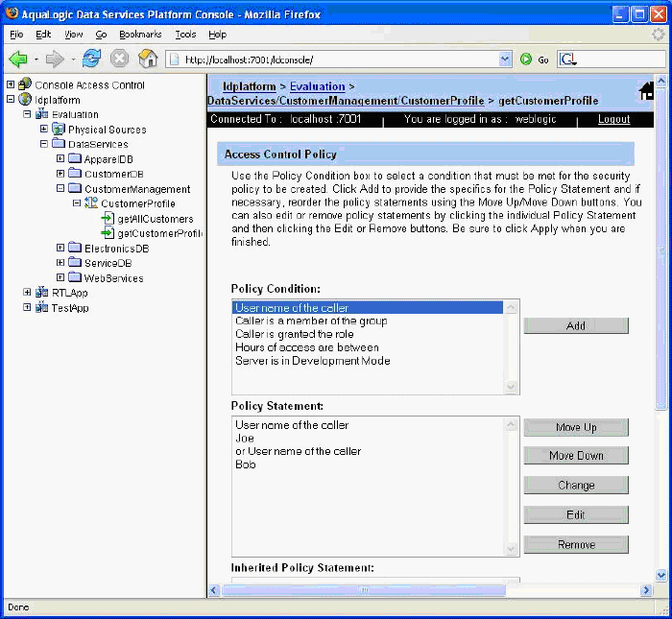The image size is (672, 619).
Task: Follow the ldplatform breadcrumb link
Action: pos(250,86)
